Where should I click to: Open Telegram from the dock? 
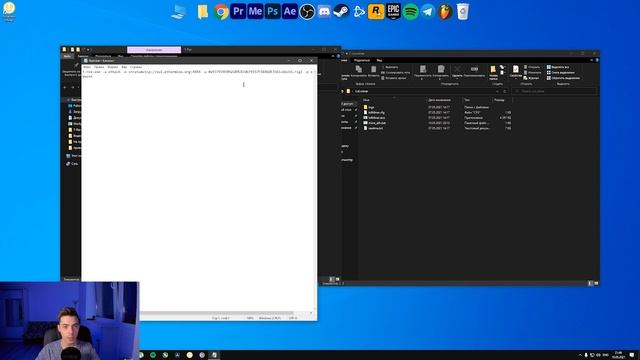pos(428,12)
